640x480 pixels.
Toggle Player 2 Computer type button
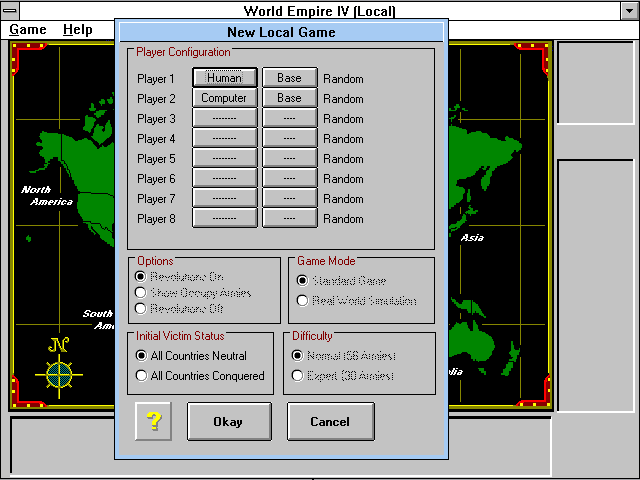[225, 98]
